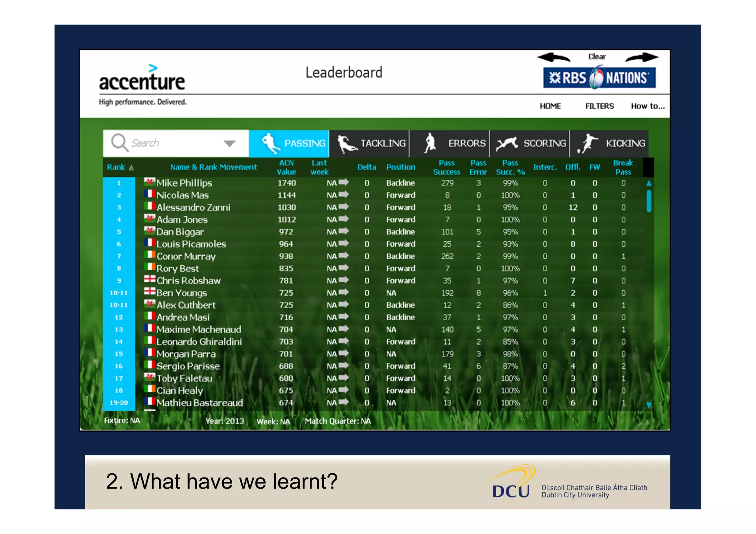756x534 pixels.
Task: Click the back arrow icon near Clear
Action: (x=553, y=57)
